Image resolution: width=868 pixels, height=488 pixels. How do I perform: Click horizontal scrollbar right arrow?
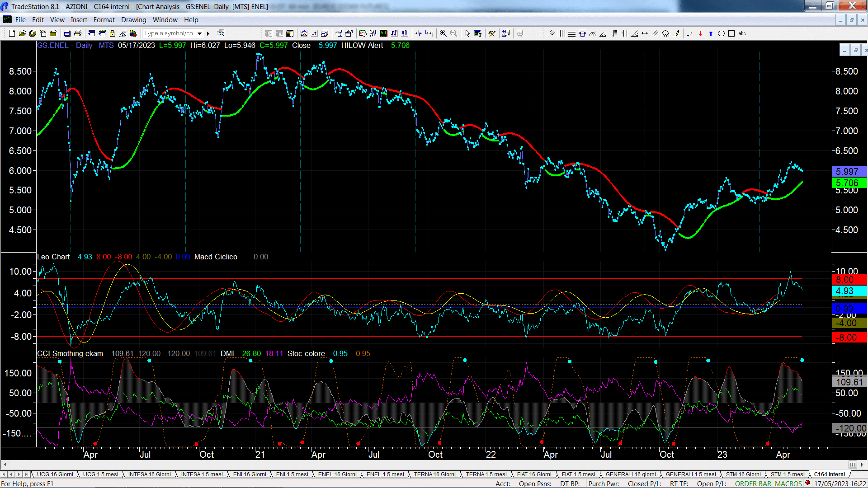coord(863,465)
